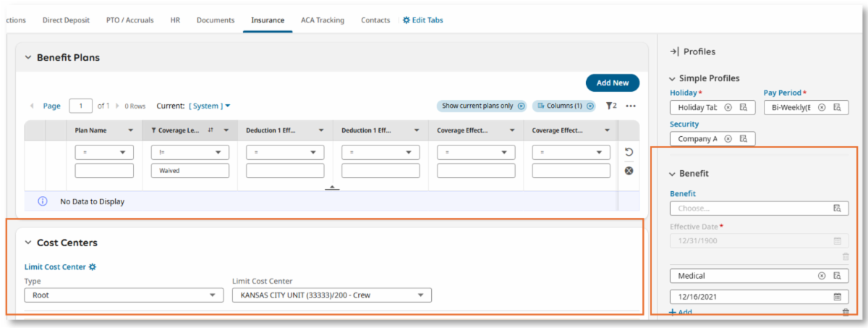The width and height of the screenshot is (868, 328).
Task: Open calendar picker for 12/16/2021 date
Action: (x=837, y=297)
